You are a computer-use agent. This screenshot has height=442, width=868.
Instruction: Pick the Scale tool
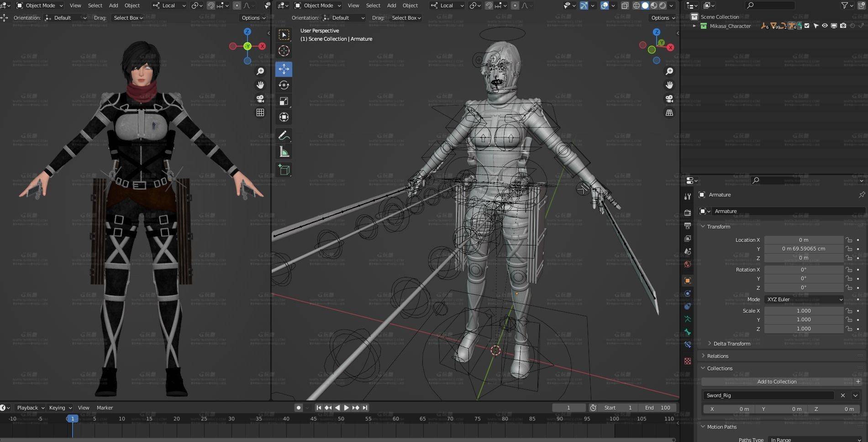[284, 101]
